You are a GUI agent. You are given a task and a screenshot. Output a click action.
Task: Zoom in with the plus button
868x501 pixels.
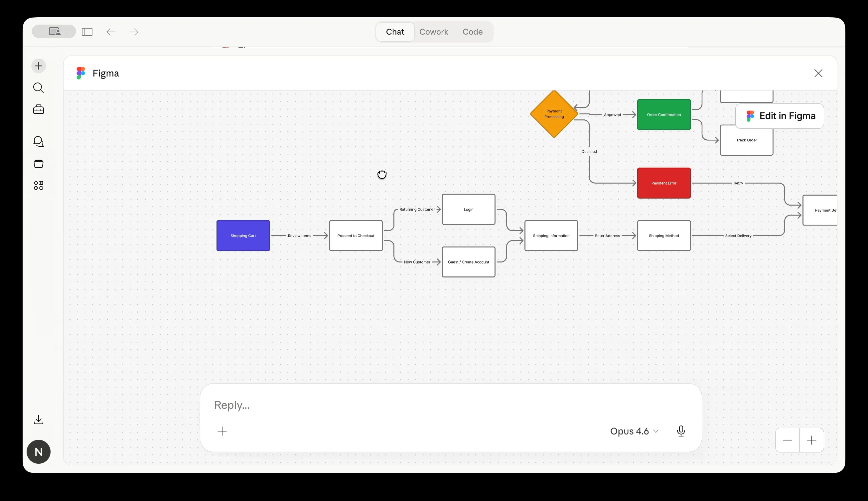click(811, 440)
